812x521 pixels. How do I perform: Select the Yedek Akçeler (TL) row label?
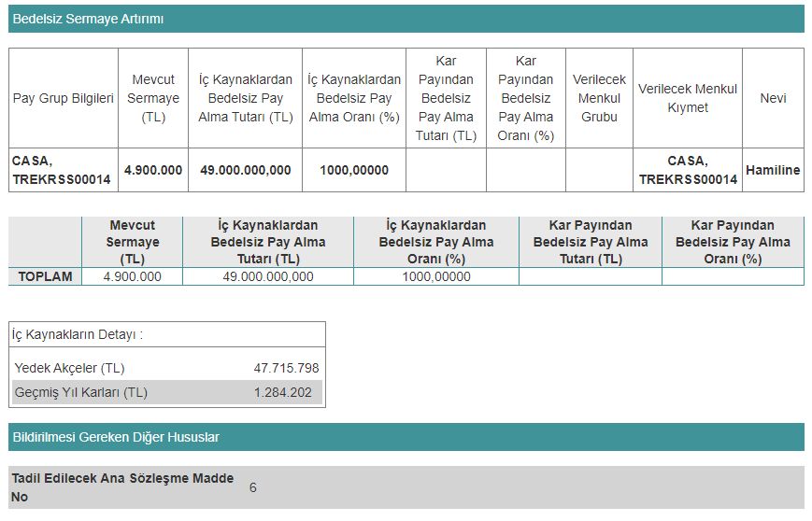(69, 368)
